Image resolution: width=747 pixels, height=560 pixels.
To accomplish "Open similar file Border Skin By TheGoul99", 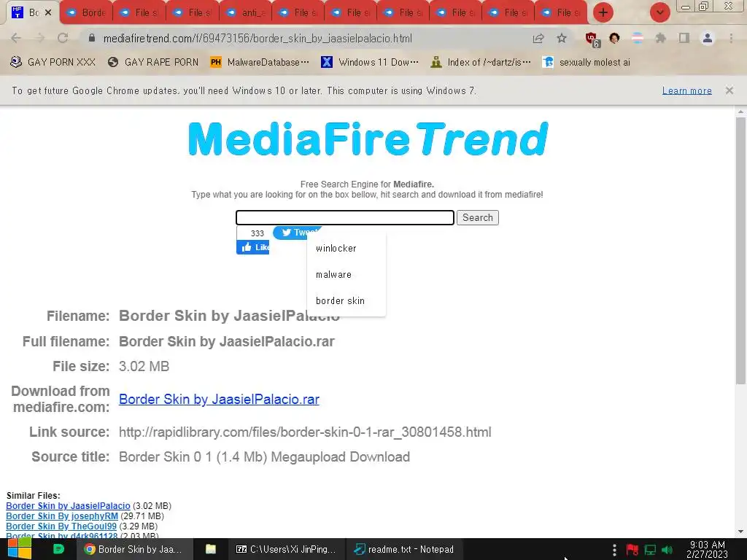I will 61,526.
